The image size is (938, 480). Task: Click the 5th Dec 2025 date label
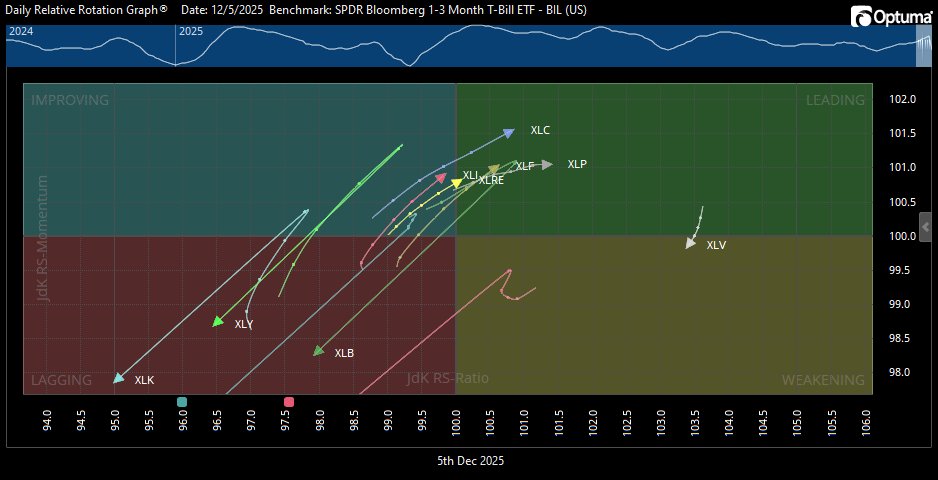470,461
